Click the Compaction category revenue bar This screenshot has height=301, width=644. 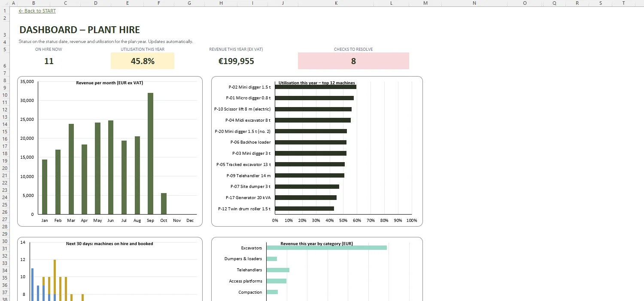click(272, 292)
